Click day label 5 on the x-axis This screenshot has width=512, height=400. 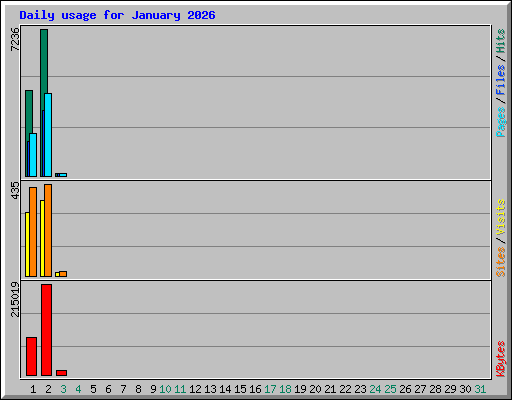click(x=93, y=389)
